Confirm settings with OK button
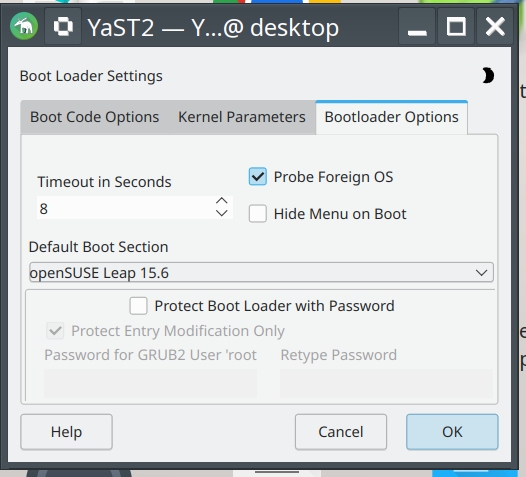 point(452,432)
